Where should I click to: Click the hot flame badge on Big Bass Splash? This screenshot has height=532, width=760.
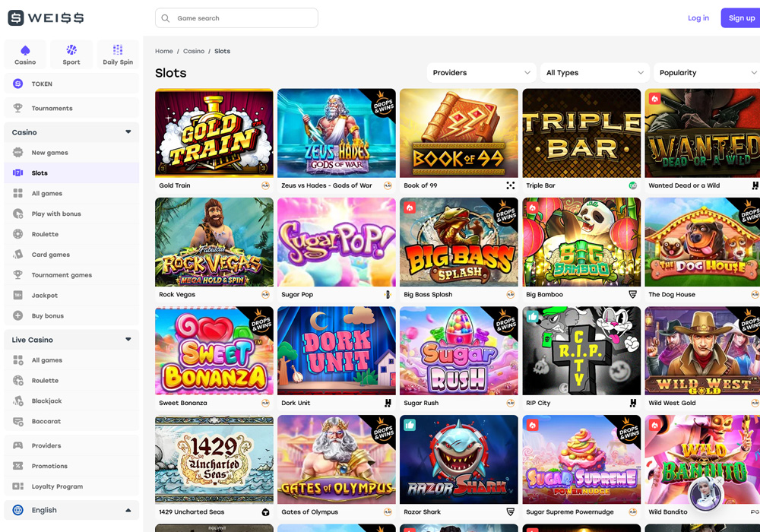coord(410,207)
